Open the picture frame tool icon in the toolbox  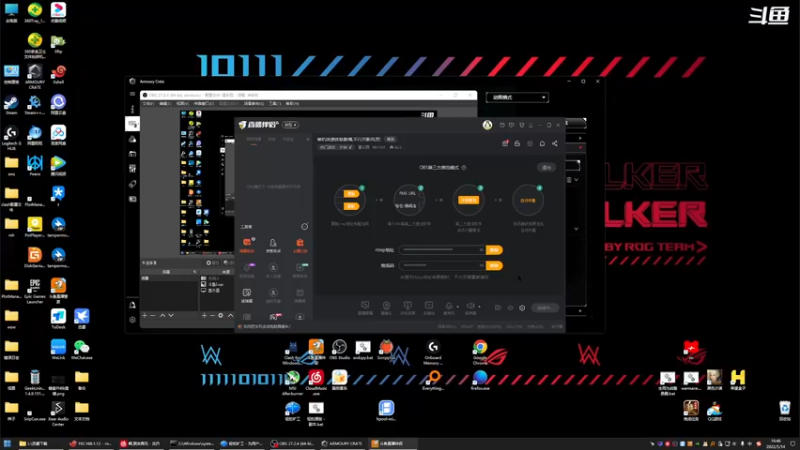247,292
